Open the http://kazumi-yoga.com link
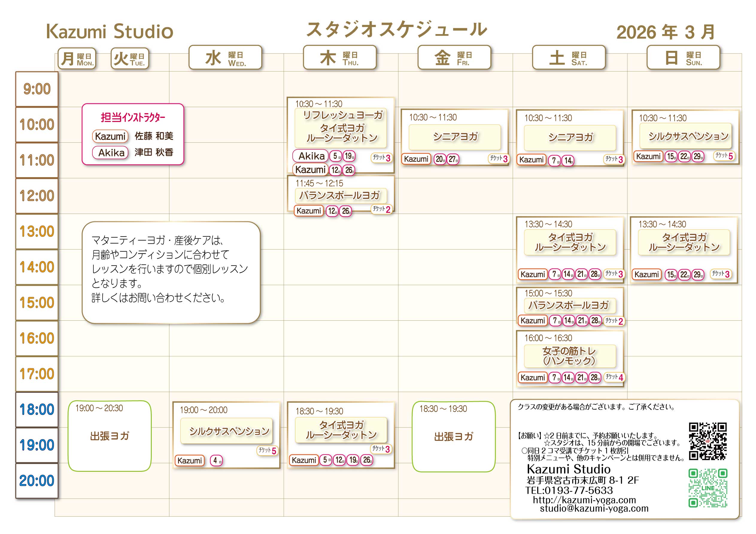This screenshot has width=756, height=534. [x=584, y=500]
